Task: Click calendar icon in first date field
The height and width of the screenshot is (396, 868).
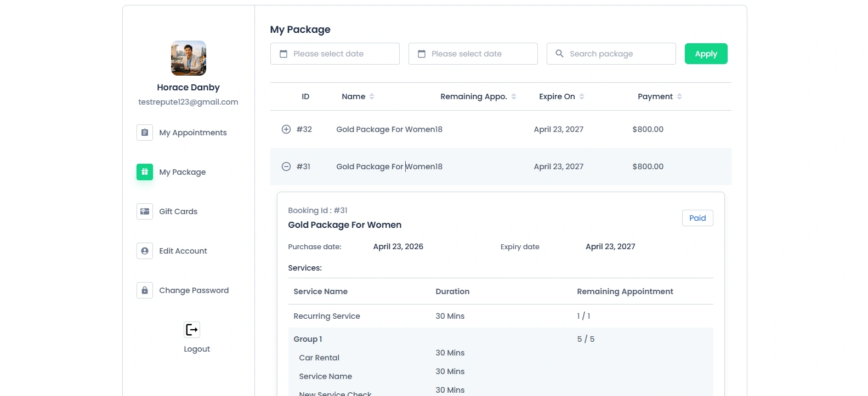Action: (x=283, y=54)
